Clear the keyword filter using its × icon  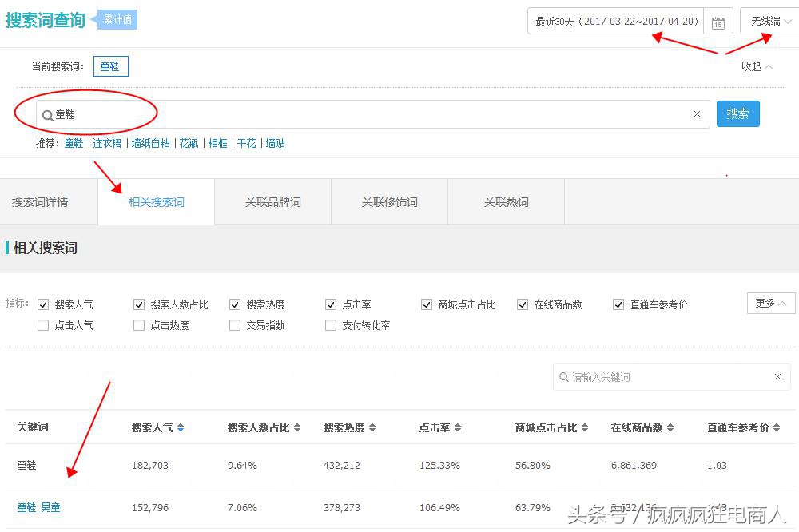777,376
